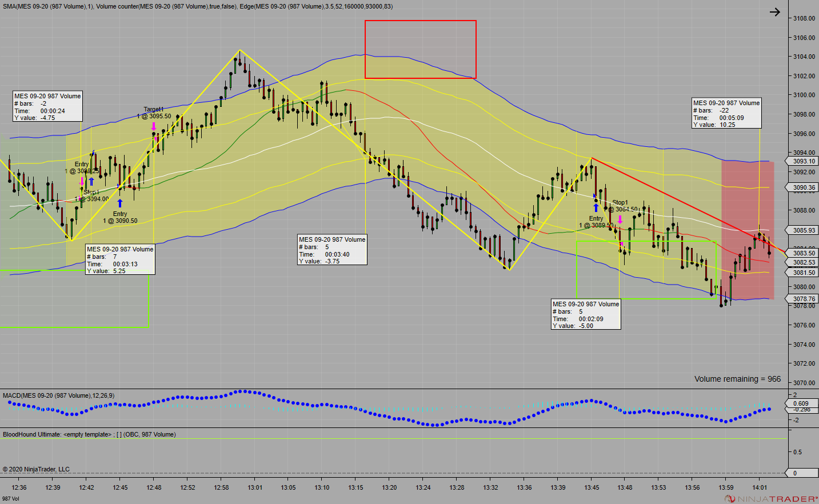Select the red descending trend line
Screen dimensions: 819x504
(x=688, y=206)
